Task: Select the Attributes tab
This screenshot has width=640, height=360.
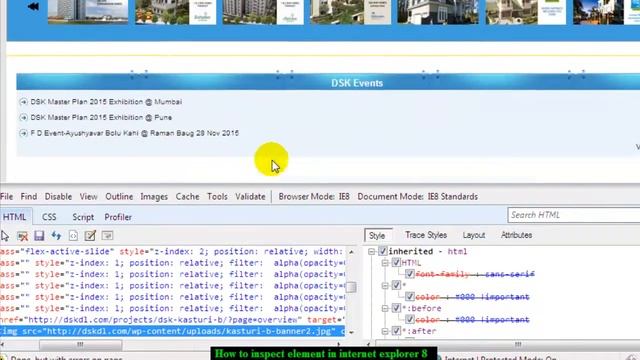Action: coord(516,235)
